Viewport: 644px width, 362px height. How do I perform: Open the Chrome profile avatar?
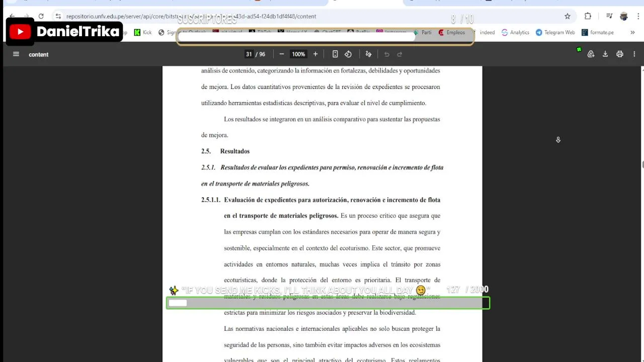pos(624,16)
